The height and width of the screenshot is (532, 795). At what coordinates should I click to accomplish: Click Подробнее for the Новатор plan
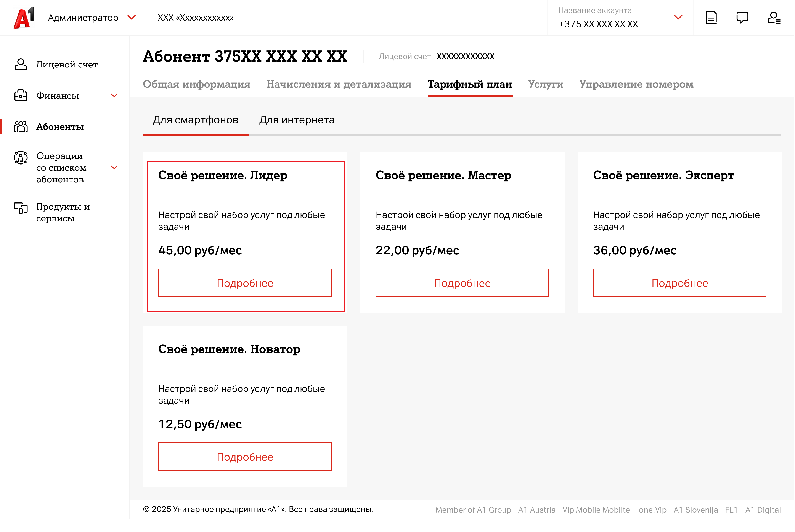coord(245,457)
